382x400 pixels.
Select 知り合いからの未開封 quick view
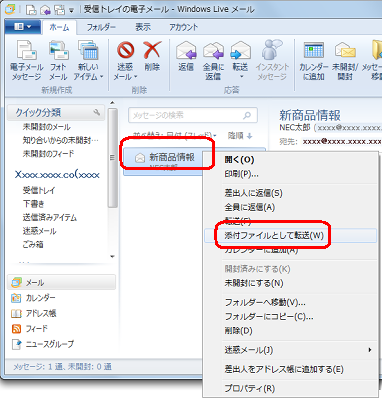(61, 140)
